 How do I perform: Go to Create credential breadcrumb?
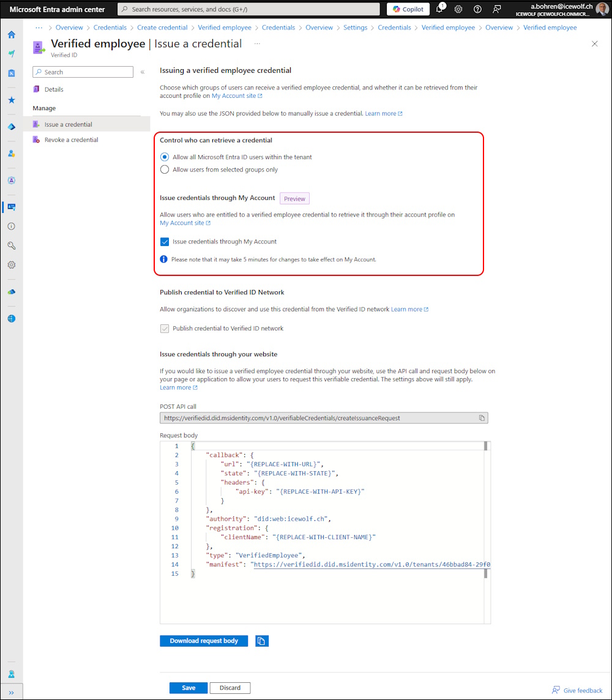[162, 28]
